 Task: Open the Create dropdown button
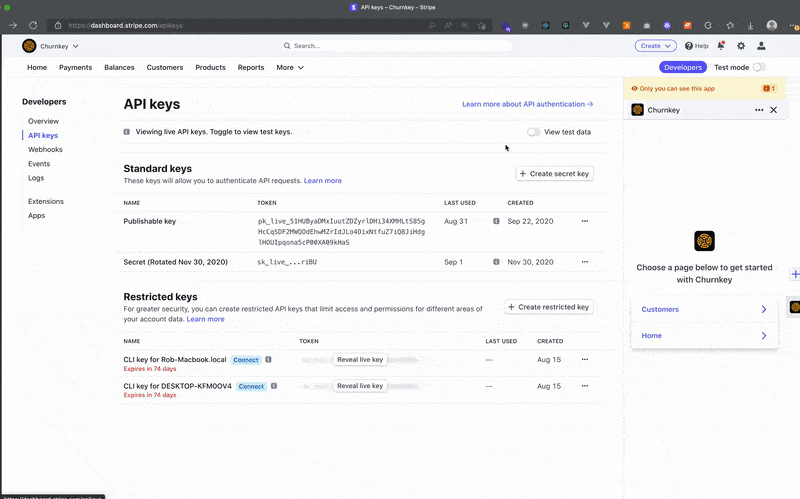pyautogui.click(x=655, y=45)
